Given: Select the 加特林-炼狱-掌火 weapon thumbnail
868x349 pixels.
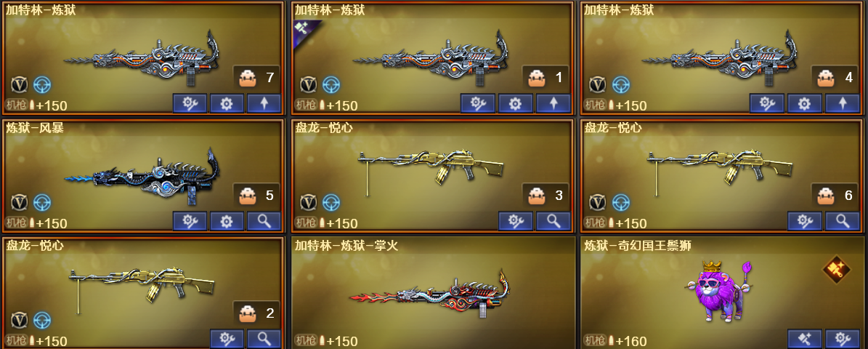Looking at the screenshot, I should pyautogui.click(x=429, y=294).
